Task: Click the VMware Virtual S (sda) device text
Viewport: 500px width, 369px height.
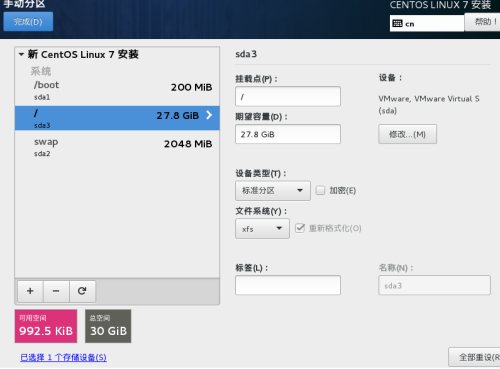Action: (429, 104)
